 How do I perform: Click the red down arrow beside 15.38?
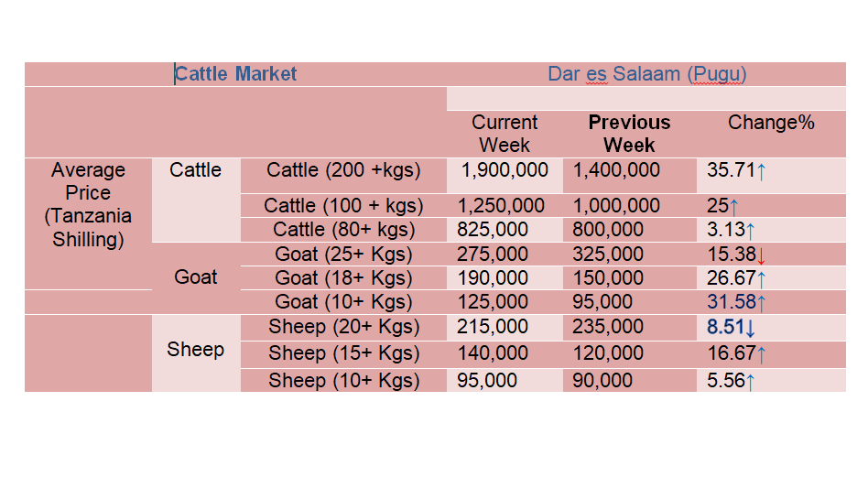[762, 255]
